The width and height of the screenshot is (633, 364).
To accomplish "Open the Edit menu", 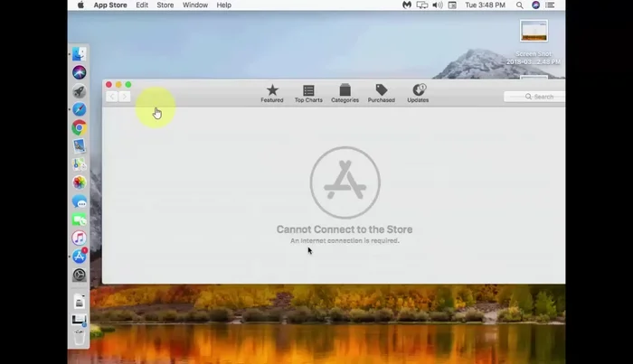I will pos(142,5).
